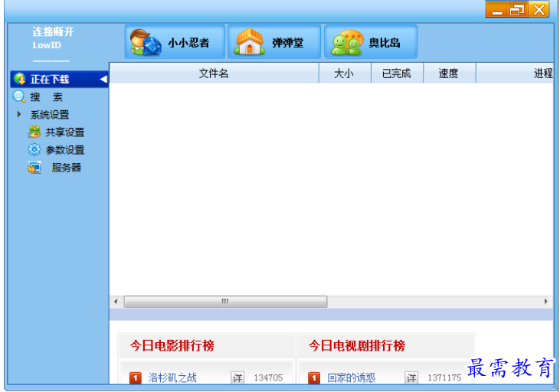
Task: Minimize the window
Action: point(496,10)
